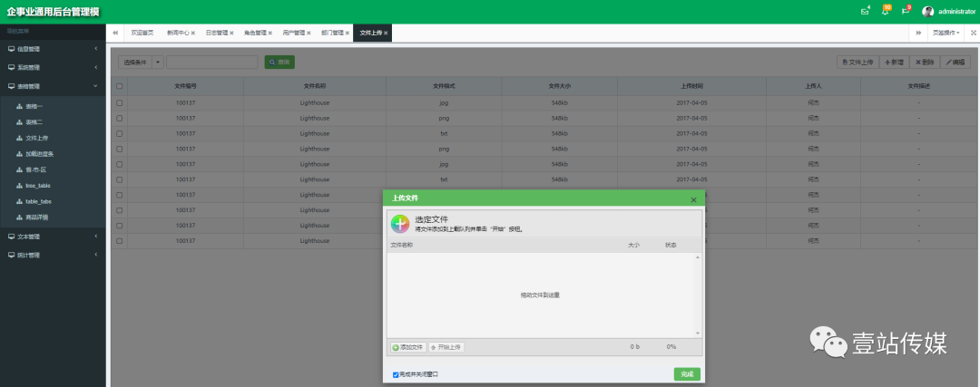Click 添加文件 in the upload dialog
This screenshot has height=387, width=980.
(x=408, y=347)
